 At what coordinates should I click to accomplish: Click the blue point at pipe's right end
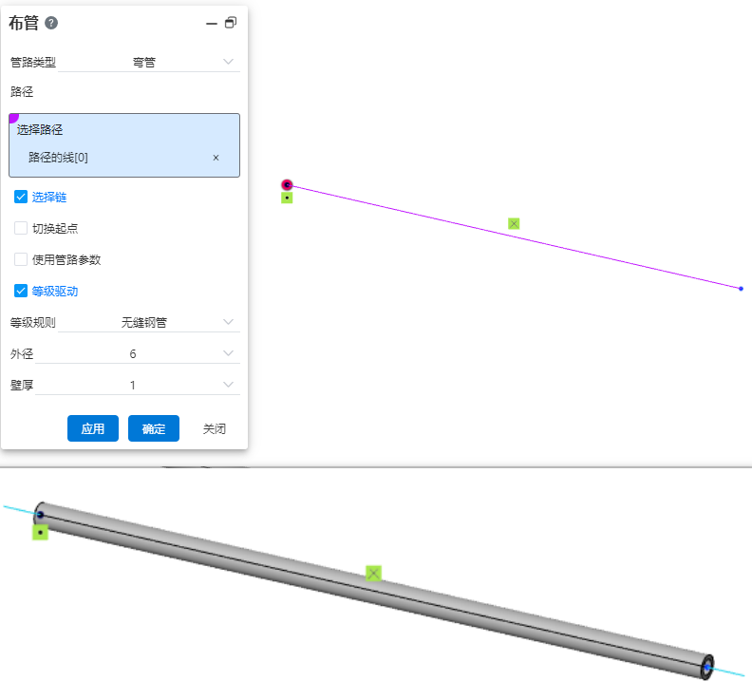click(707, 667)
